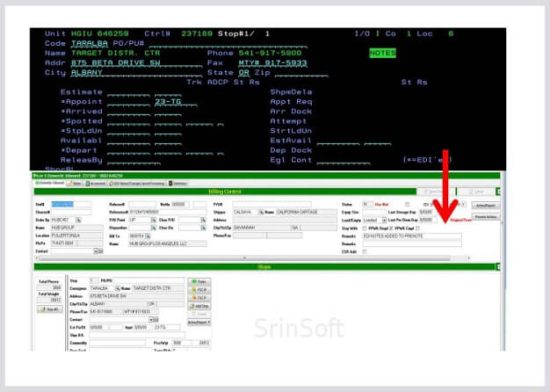Click the HUB GROUP LOS ANGELES LLC name field
Screen dimensions: 550x392
point(168,243)
